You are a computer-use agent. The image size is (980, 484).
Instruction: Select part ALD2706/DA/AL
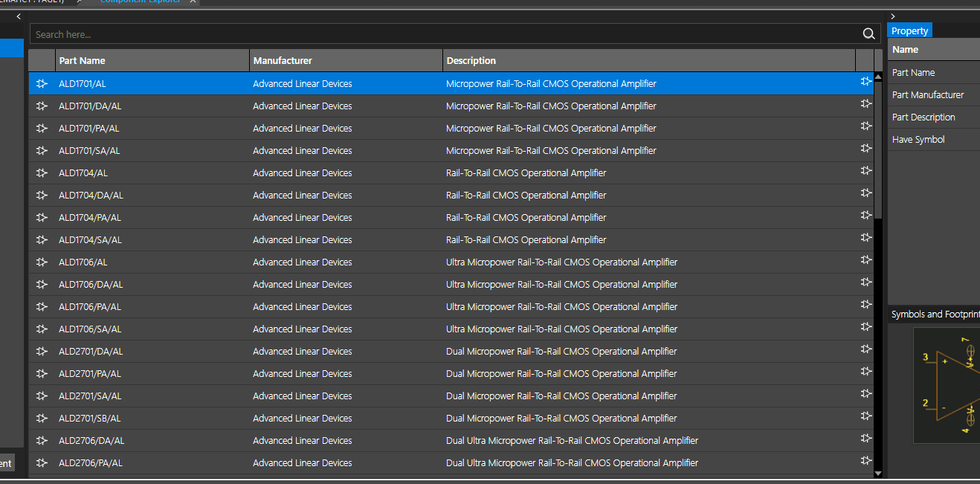coord(91,440)
